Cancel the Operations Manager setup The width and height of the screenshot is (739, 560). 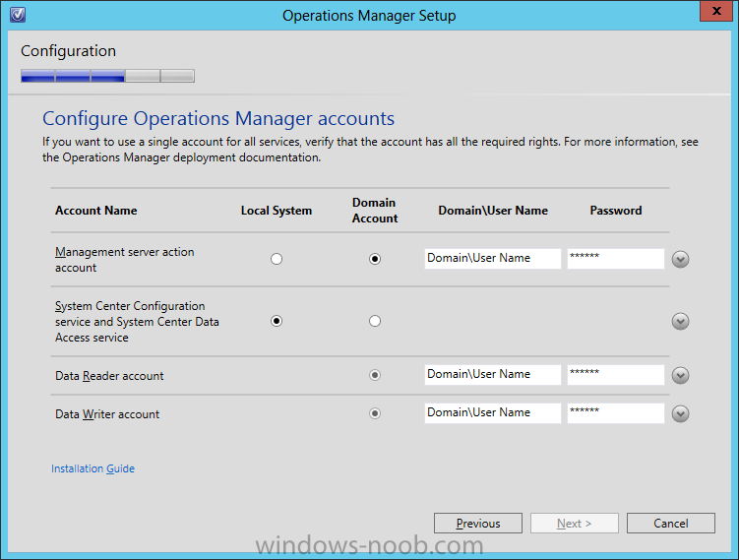(x=671, y=524)
